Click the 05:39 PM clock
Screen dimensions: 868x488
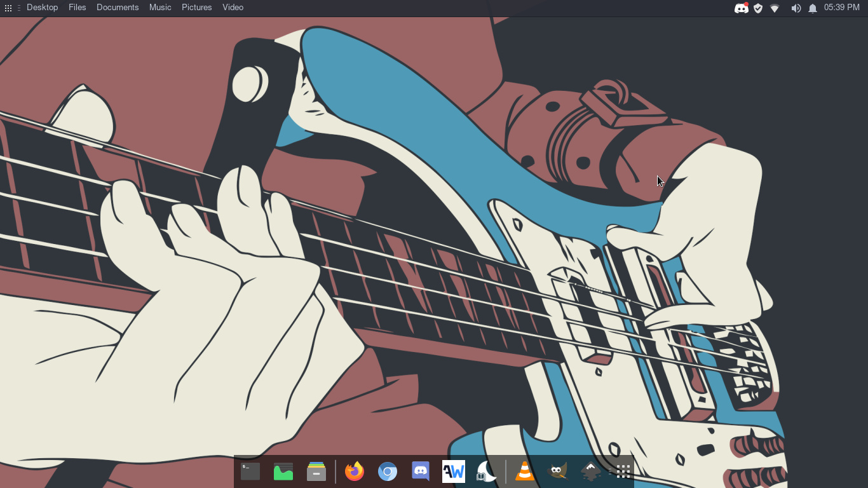pyautogui.click(x=842, y=8)
